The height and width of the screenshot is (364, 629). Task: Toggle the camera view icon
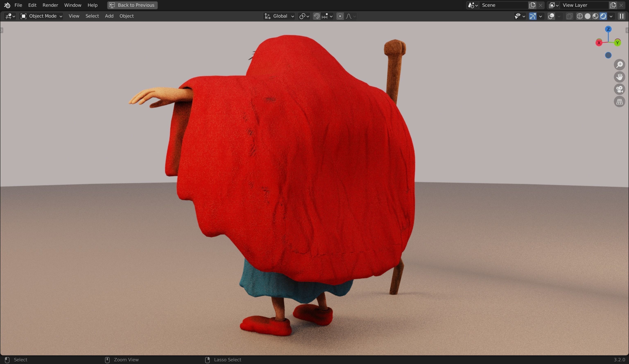620,89
